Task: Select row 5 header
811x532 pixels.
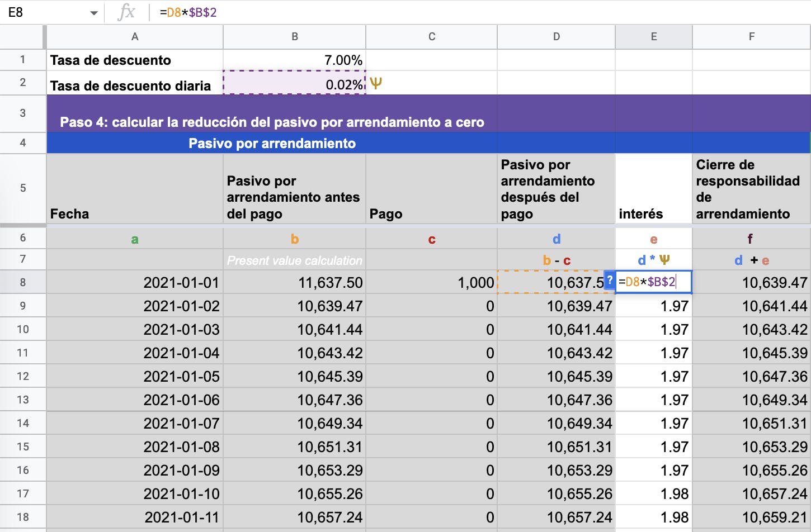Action: coord(23,188)
